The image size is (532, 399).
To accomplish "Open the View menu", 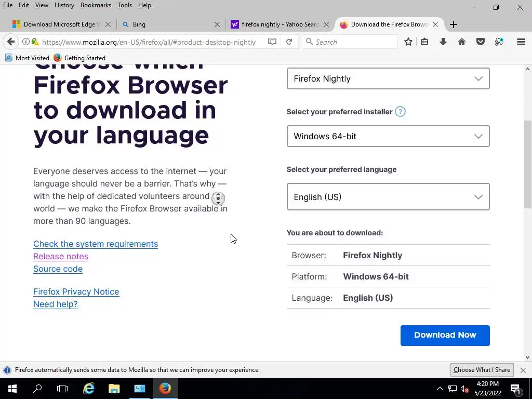I will click(x=42, y=5).
